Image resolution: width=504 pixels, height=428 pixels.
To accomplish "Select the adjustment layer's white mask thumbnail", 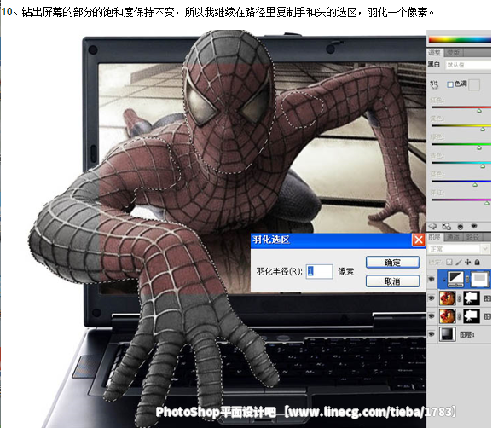I will (x=480, y=279).
